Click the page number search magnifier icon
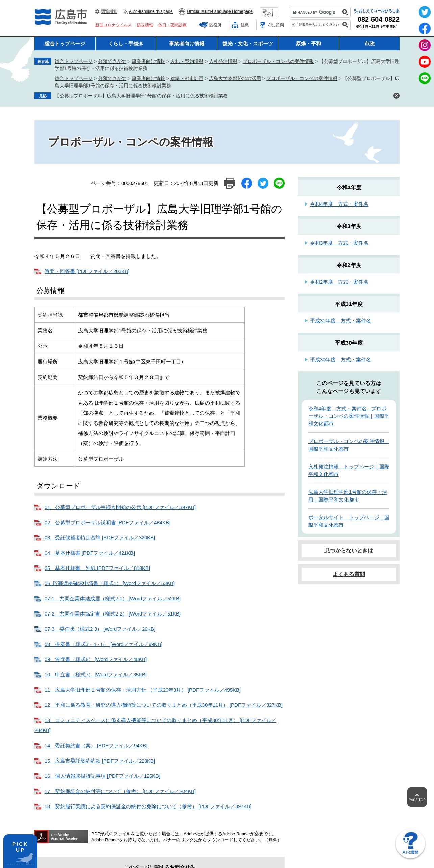This screenshot has width=434, height=868. coord(345,25)
